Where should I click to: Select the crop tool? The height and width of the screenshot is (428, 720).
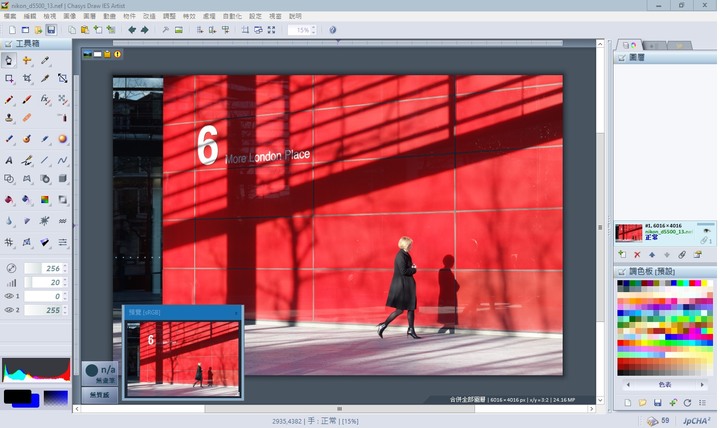click(27, 79)
